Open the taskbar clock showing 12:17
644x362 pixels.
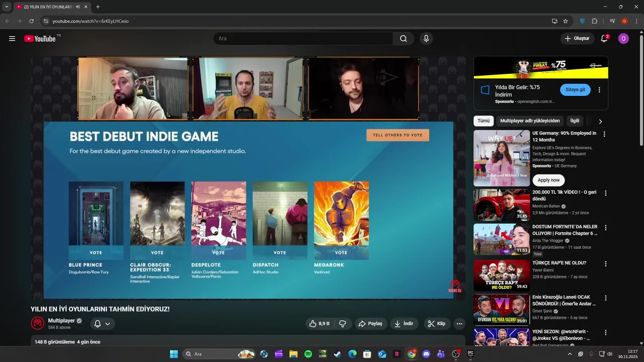click(x=628, y=354)
